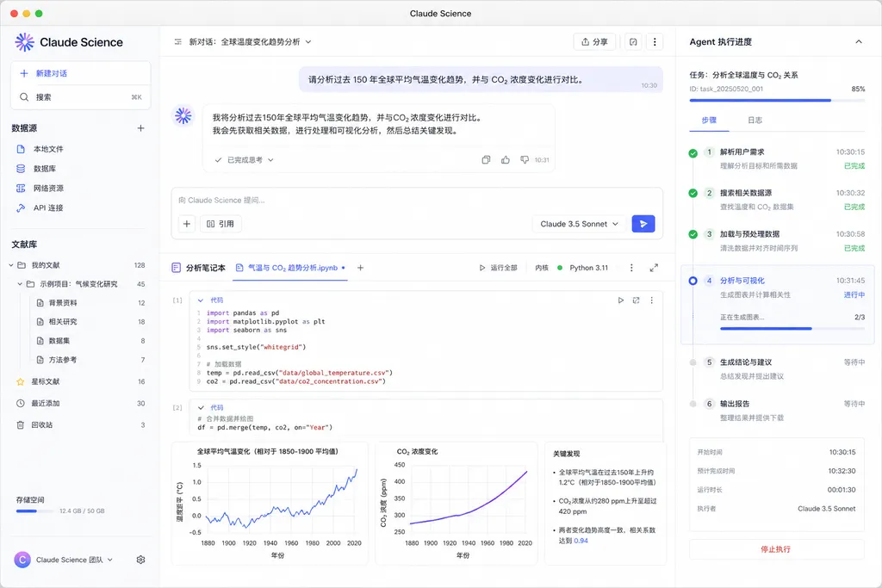Open the notebook more options menu
Image resolution: width=882 pixels, height=588 pixels.
(631, 268)
